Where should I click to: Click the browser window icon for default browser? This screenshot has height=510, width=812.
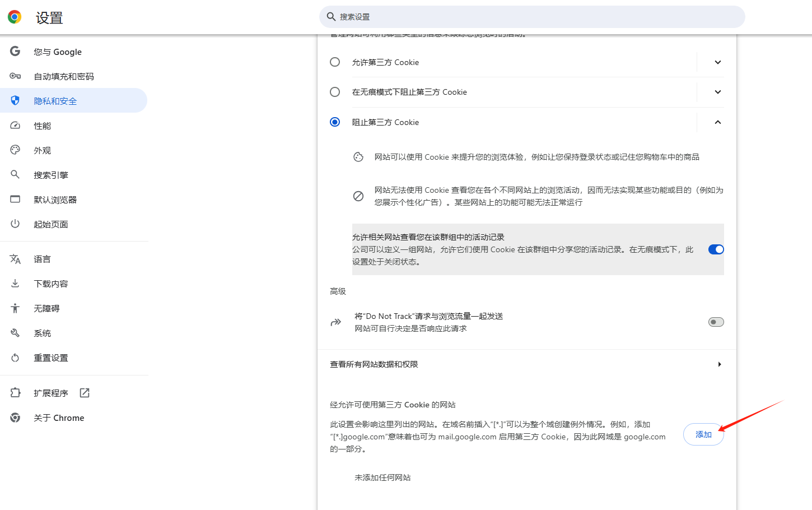[15, 200]
